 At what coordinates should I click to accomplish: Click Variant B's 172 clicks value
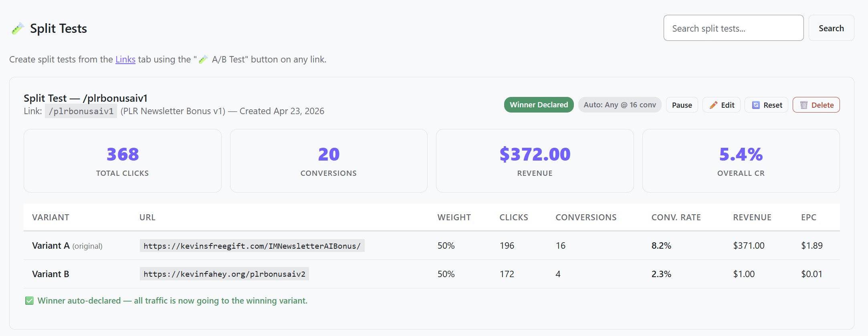pos(507,274)
